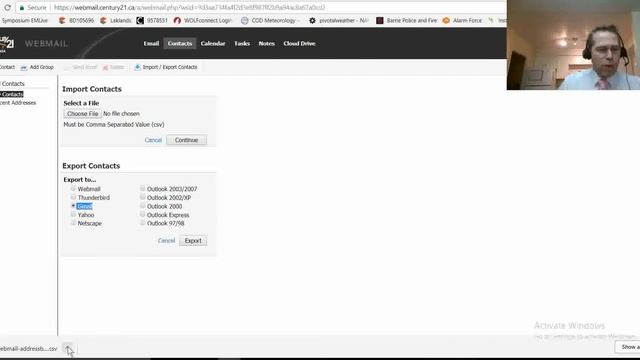This screenshot has height=360, width=640.
Task: Open the downloaded csv file menu arrow
Action: click(x=68, y=349)
